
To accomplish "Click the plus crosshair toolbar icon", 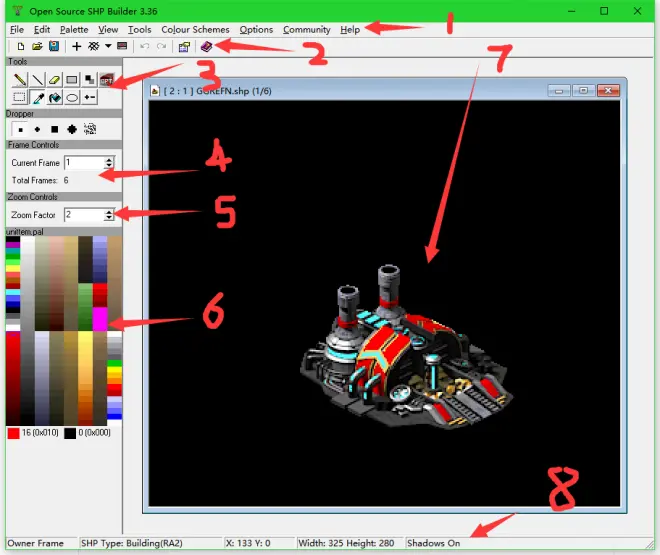I will click(76, 46).
